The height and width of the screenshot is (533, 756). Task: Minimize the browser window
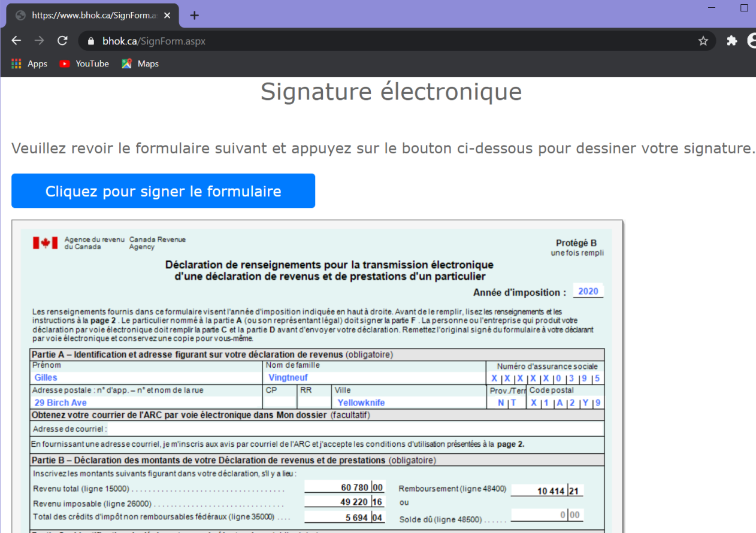click(x=712, y=8)
